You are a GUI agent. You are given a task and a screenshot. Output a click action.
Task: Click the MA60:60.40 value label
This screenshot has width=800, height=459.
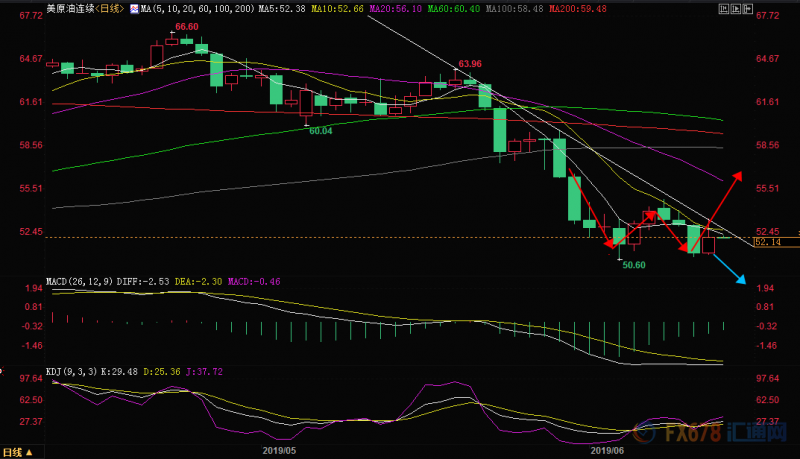pyautogui.click(x=454, y=9)
